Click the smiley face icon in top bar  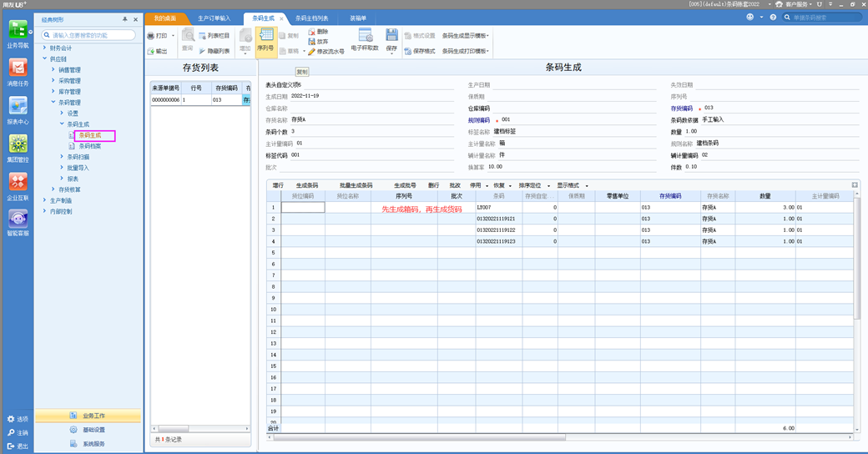pyautogui.click(x=750, y=18)
